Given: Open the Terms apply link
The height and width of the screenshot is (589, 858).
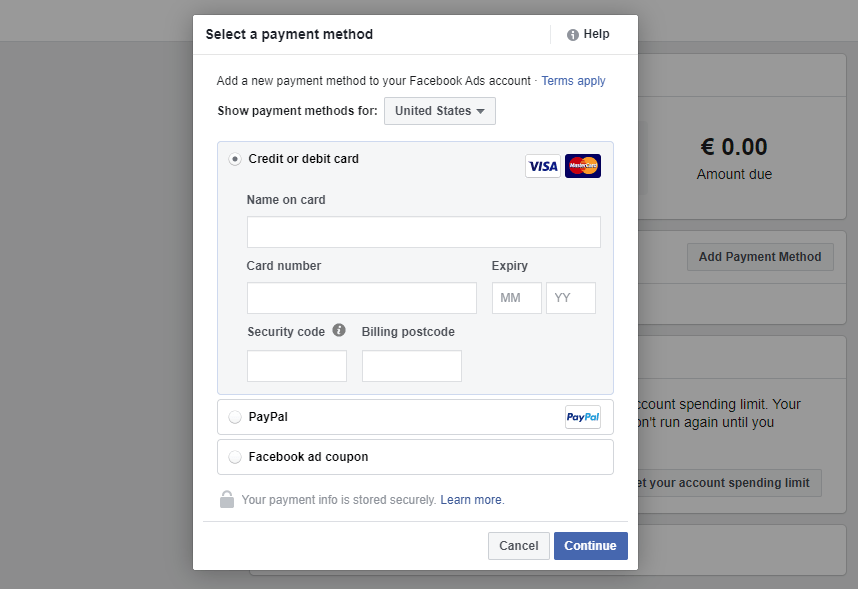Looking at the screenshot, I should [573, 80].
